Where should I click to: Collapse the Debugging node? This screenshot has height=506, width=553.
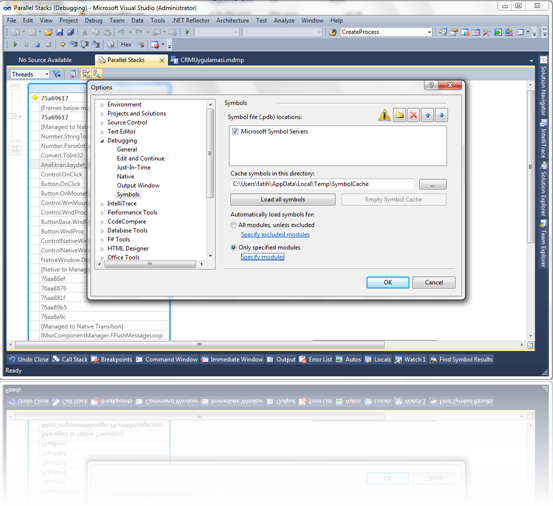tap(102, 141)
